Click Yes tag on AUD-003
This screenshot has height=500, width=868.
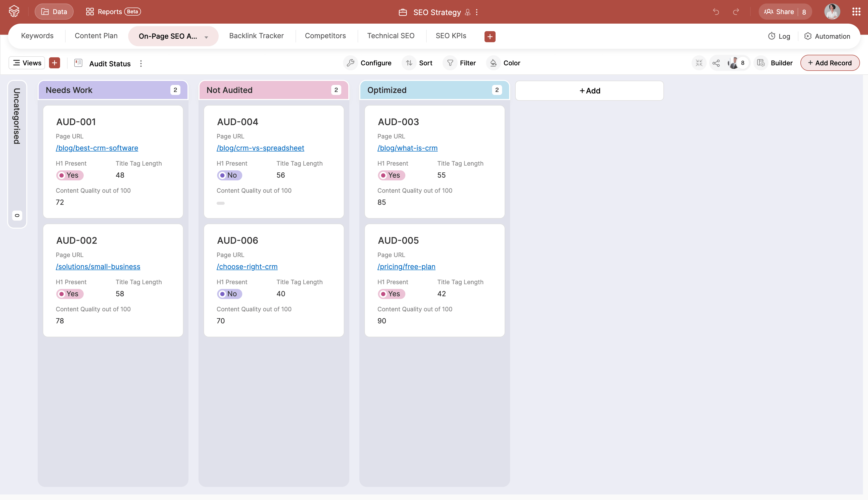click(x=392, y=175)
